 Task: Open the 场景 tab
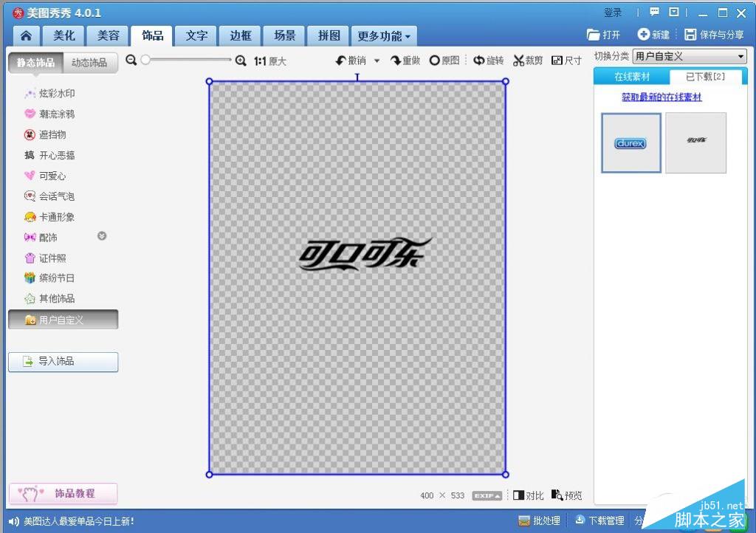284,35
